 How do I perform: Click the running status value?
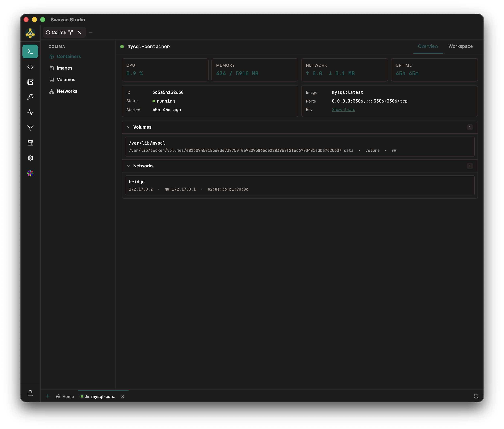pyautogui.click(x=165, y=101)
